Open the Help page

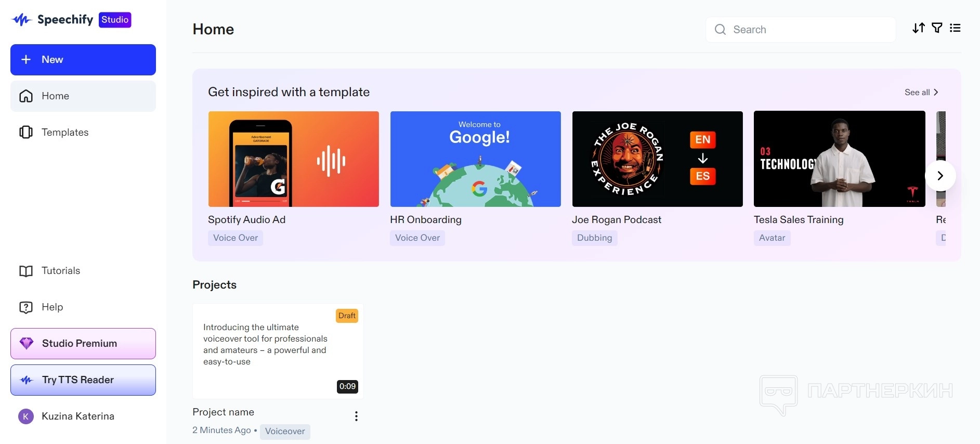83,307
